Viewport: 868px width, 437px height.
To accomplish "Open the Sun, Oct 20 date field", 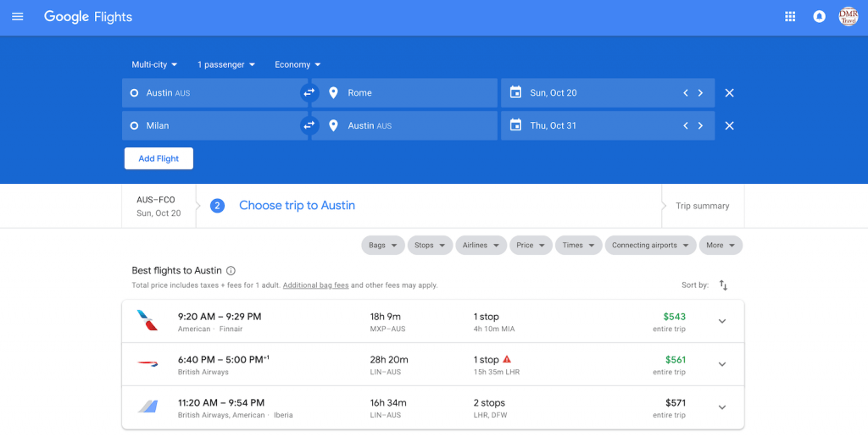I will pos(608,93).
